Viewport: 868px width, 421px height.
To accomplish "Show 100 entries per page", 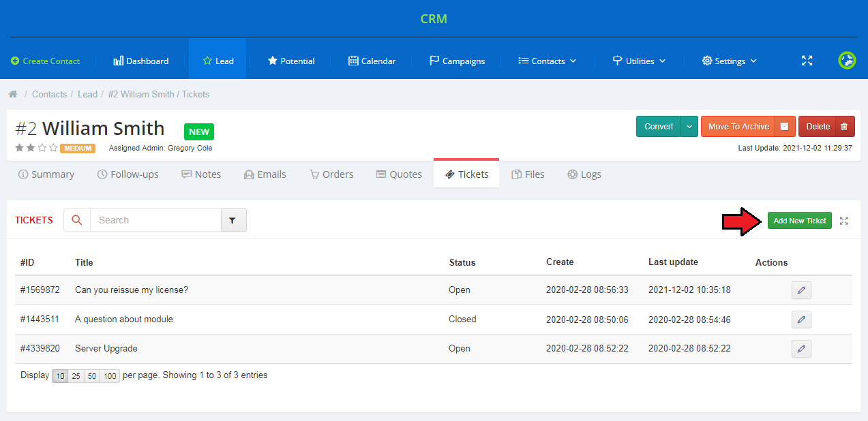I will (x=110, y=376).
